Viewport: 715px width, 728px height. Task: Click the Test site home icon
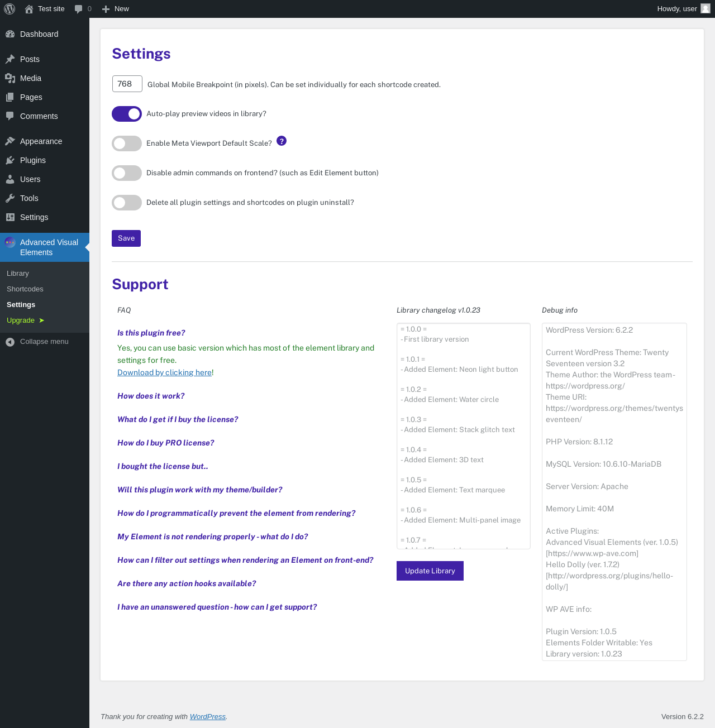click(29, 9)
